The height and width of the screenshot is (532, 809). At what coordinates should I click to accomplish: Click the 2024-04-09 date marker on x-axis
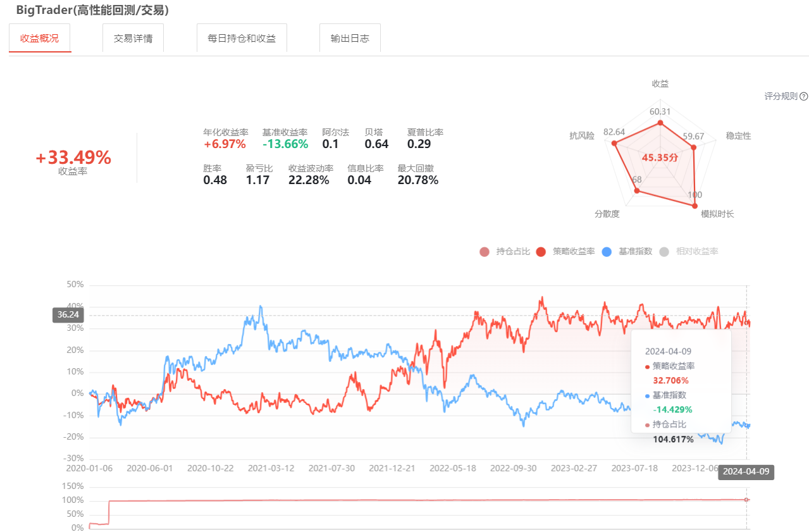click(x=746, y=472)
